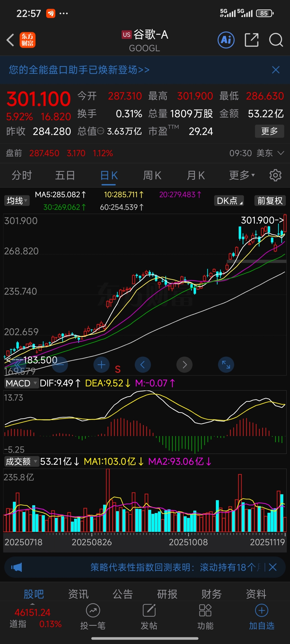Switch to the 五日 chart tab
290x644 pixels.
click(65, 175)
